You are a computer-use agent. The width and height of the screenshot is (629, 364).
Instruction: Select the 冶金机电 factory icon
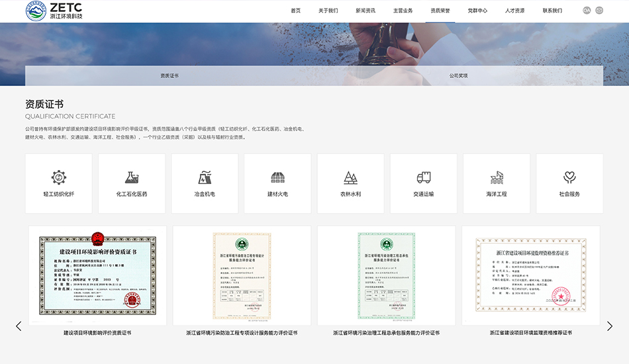205,177
